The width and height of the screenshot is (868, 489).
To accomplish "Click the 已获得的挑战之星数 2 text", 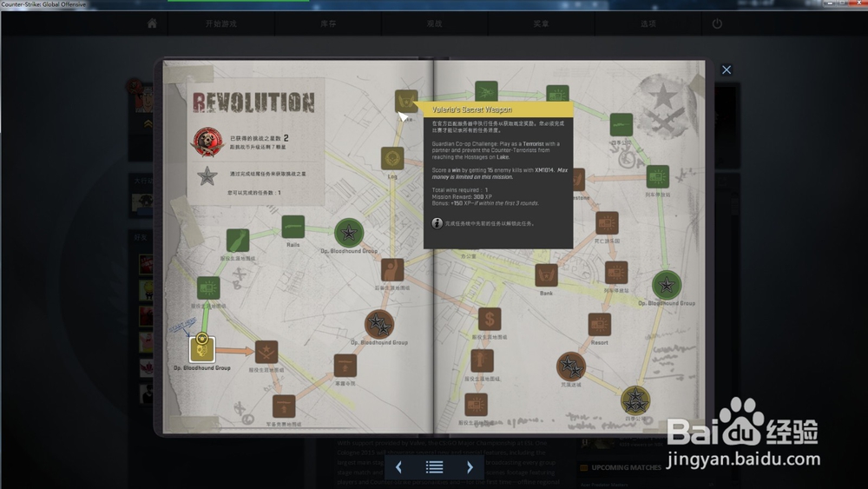I will click(259, 138).
